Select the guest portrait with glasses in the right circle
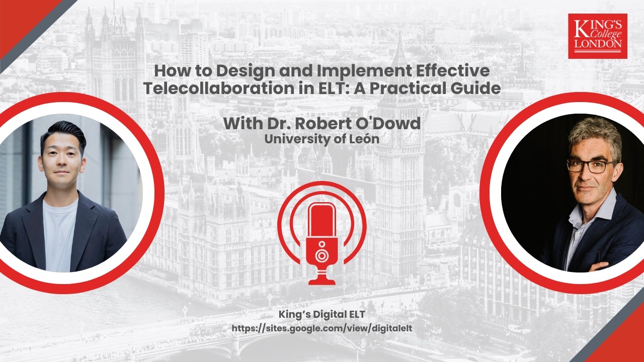644x362 pixels. (573, 193)
